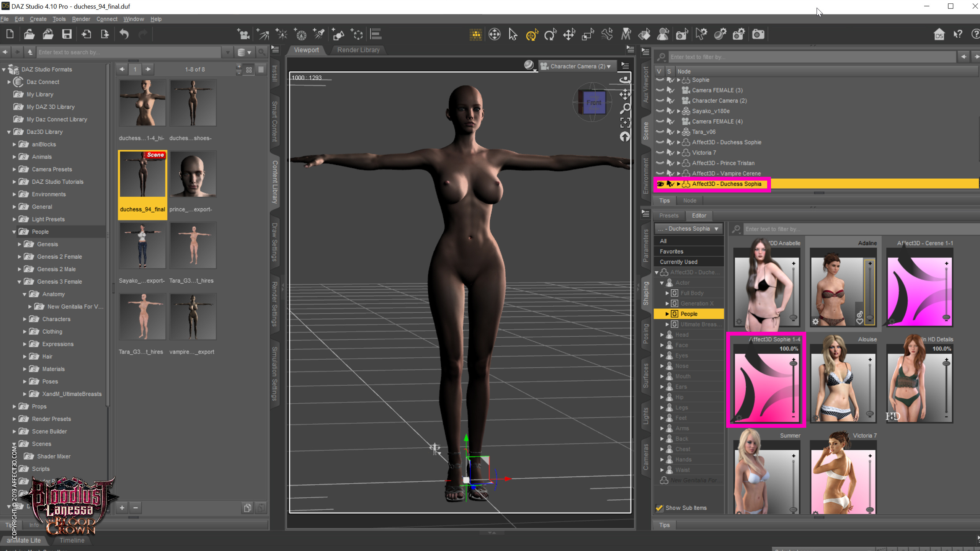Switch to the Presets tab

click(x=669, y=215)
